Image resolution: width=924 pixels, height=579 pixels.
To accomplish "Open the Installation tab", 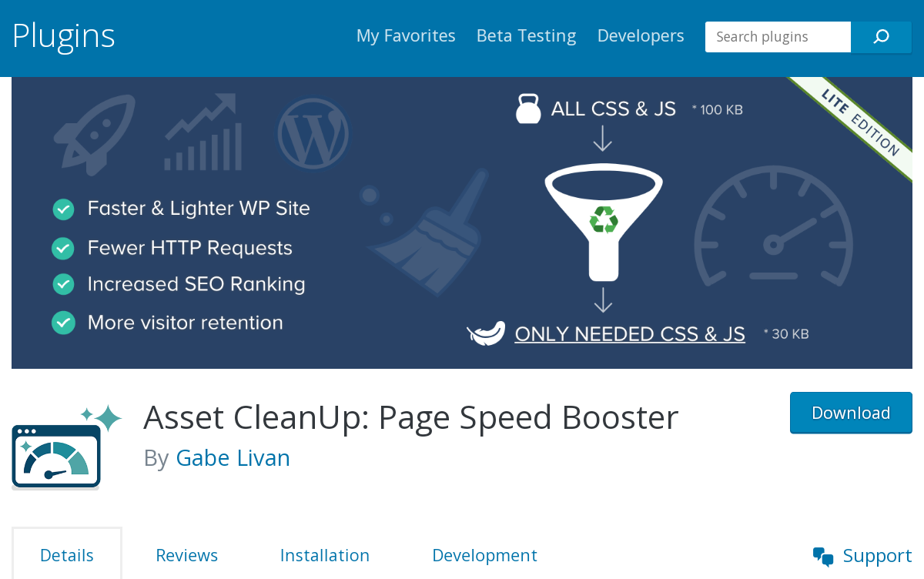I will tap(325, 555).
